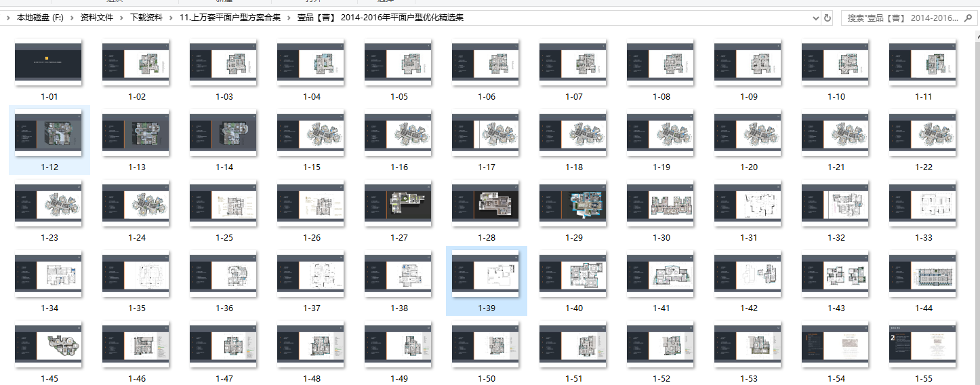The width and height of the screenshot is (980, 385).
Task: Click the file name 1-17
Action: (x=487, y=167)
